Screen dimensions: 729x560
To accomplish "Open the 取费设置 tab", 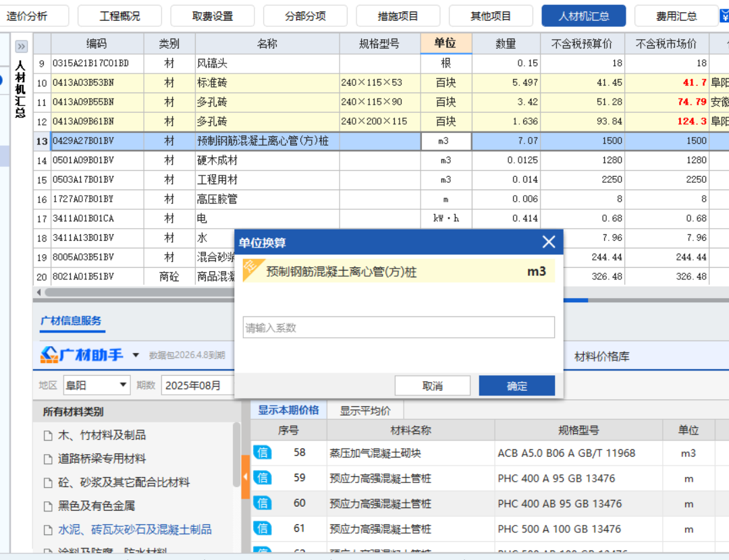I will [213, 16].
